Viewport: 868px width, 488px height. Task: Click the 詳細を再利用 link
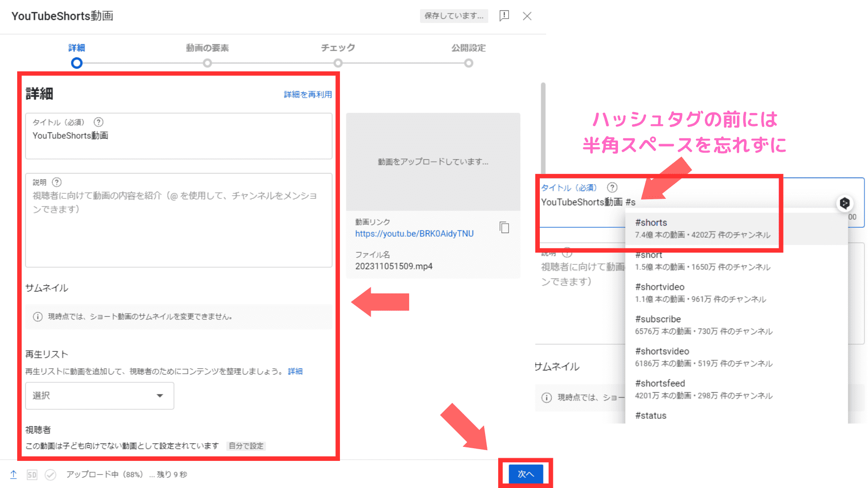point(308,94)
